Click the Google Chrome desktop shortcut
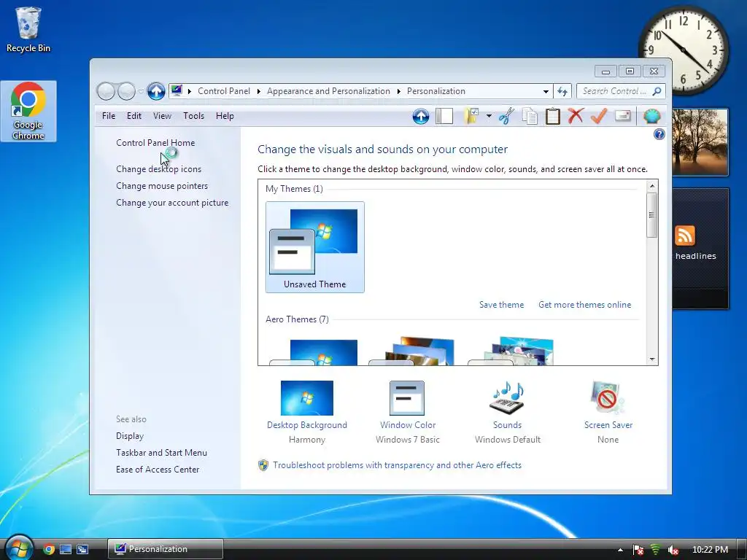Screen dimensions: 747x560 tap(28, 111)
